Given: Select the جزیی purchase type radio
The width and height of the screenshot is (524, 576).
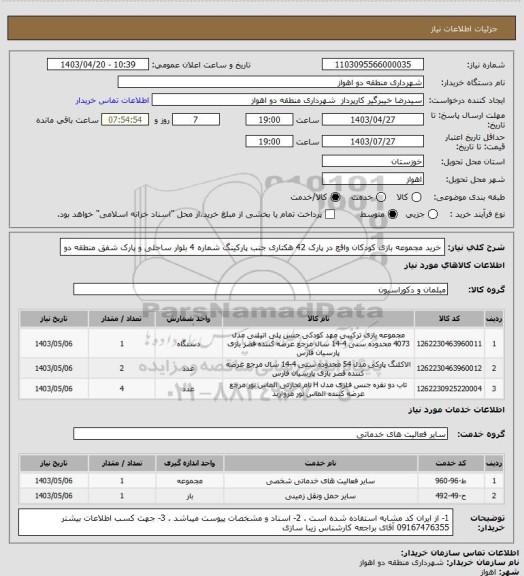Looking at the screenshot, I should [433, 214].
